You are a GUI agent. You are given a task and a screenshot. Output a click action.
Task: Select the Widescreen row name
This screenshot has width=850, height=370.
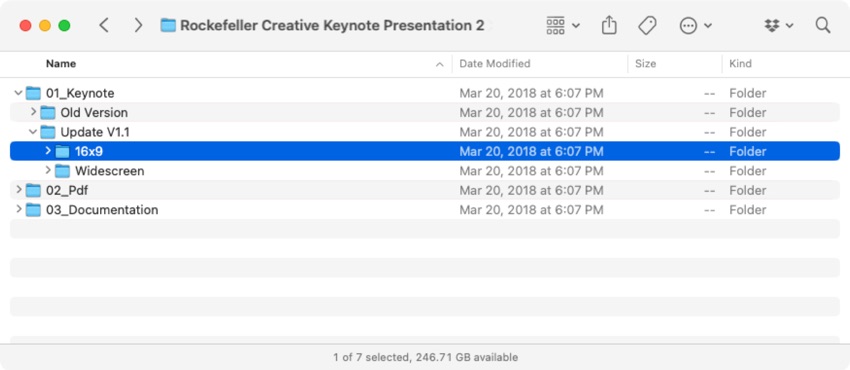click(x=110, y=171)
